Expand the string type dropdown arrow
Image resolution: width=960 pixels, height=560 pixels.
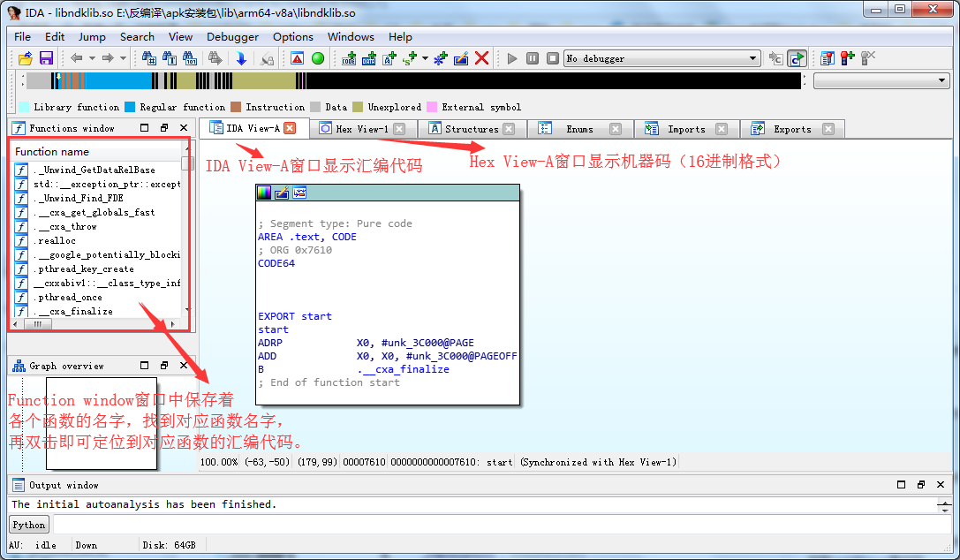coord(425,58)
